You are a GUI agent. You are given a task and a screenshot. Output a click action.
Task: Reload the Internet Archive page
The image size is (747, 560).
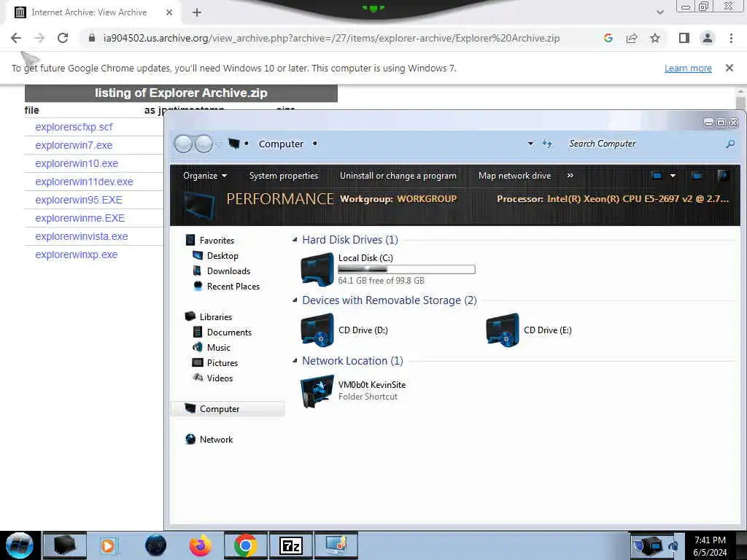(63, 38)
